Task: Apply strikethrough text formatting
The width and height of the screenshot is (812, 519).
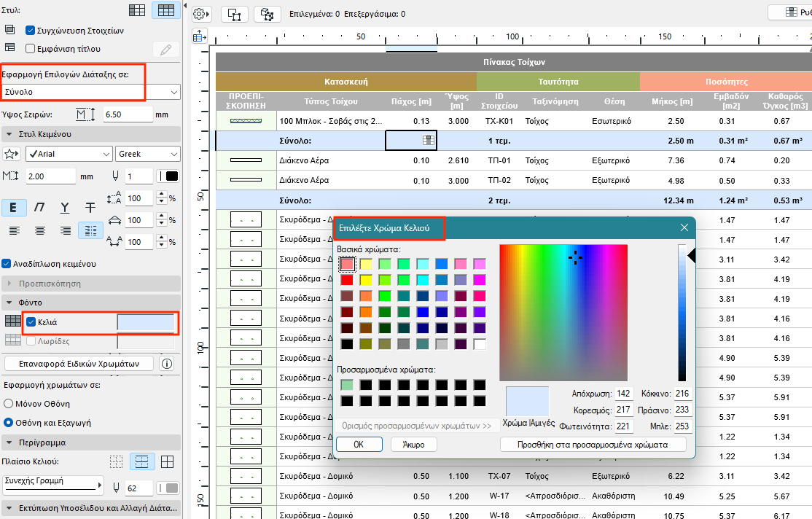Action: coord(90,208)
